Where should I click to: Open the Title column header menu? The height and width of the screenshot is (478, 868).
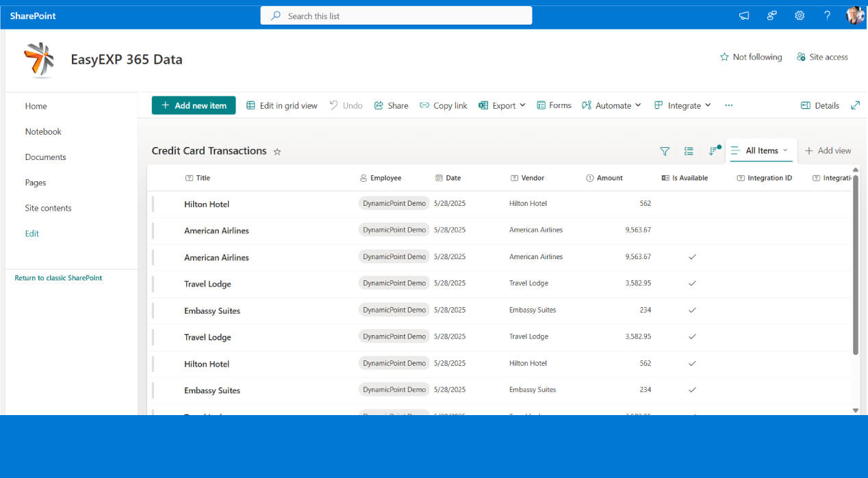pyautogui.click(x=198, y=178)
